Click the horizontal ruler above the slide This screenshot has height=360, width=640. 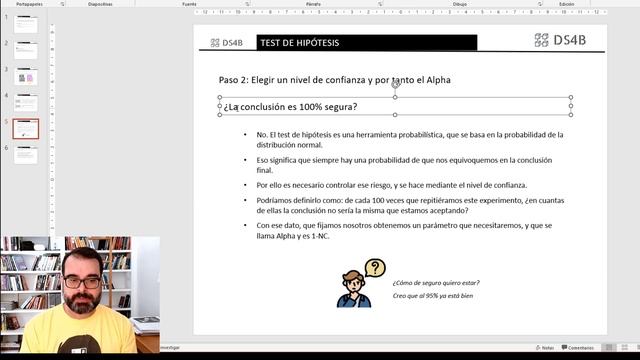point(400,12)
